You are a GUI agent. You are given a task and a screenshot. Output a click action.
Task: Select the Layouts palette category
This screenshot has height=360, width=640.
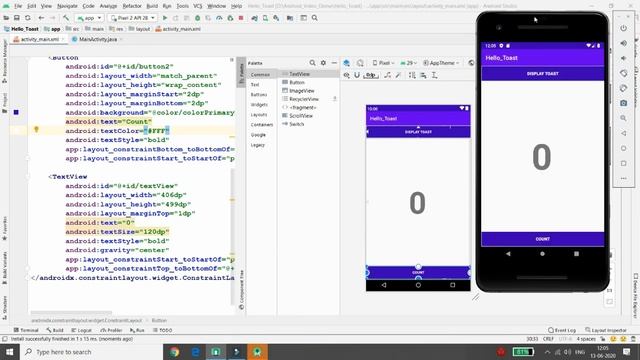coord(259,115)
